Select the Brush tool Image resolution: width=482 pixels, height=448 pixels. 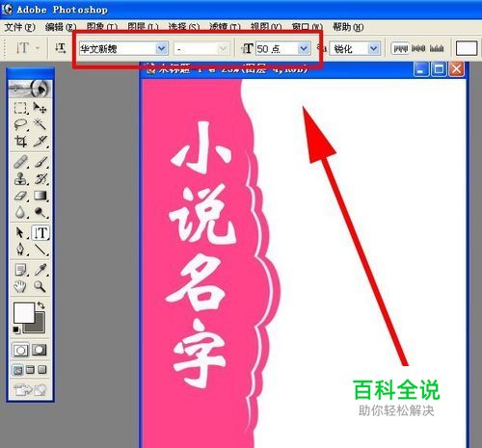(x=40, y=162)
